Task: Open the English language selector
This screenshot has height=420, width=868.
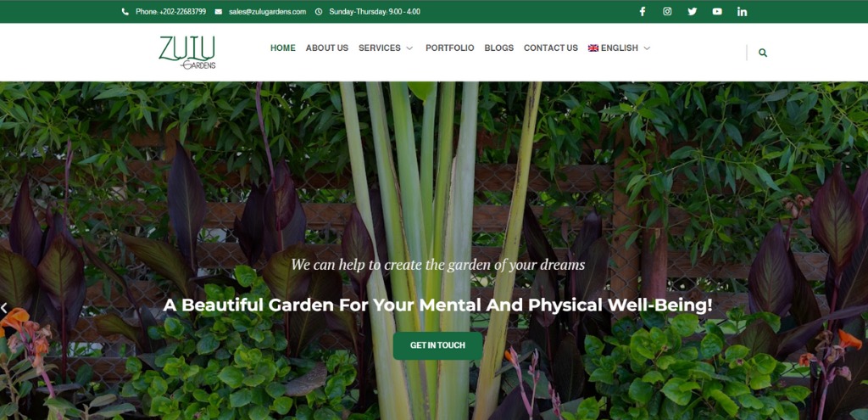Action: [618, 48]
